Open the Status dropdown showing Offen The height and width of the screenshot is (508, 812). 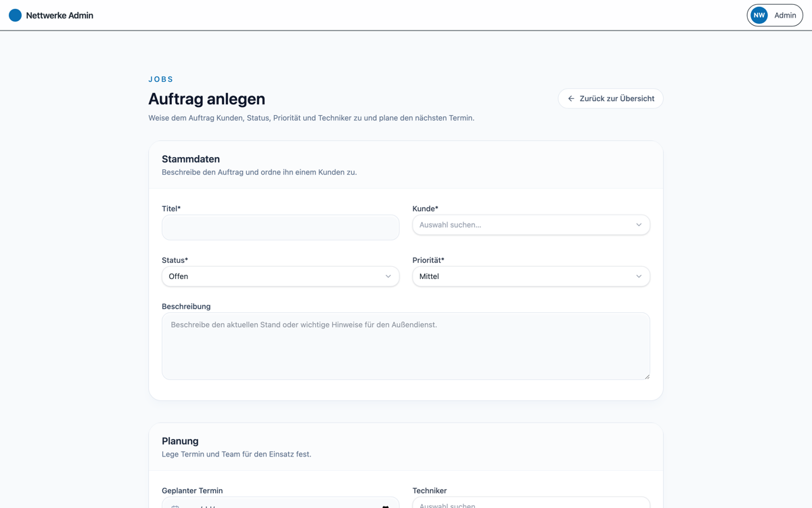pyautogui.click(x=280, y=276)
